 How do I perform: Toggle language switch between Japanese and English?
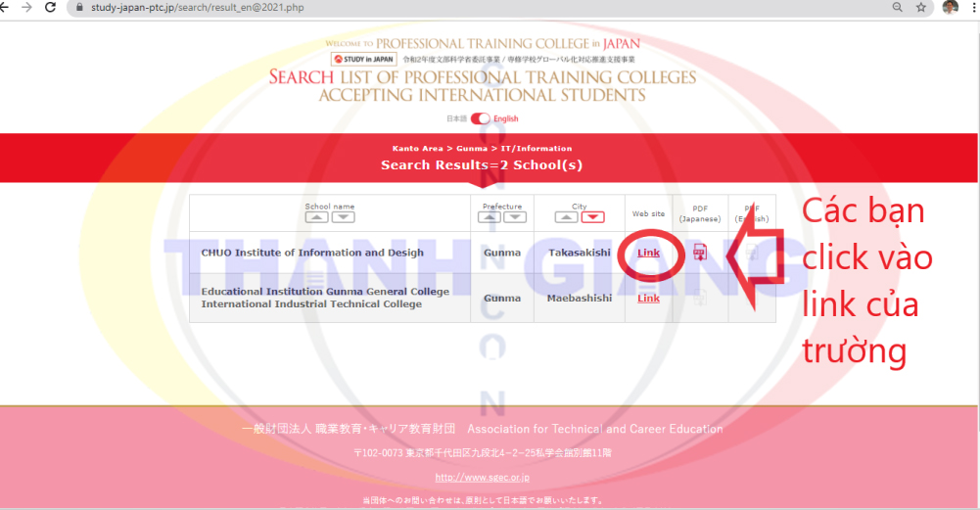coord(481,118)
